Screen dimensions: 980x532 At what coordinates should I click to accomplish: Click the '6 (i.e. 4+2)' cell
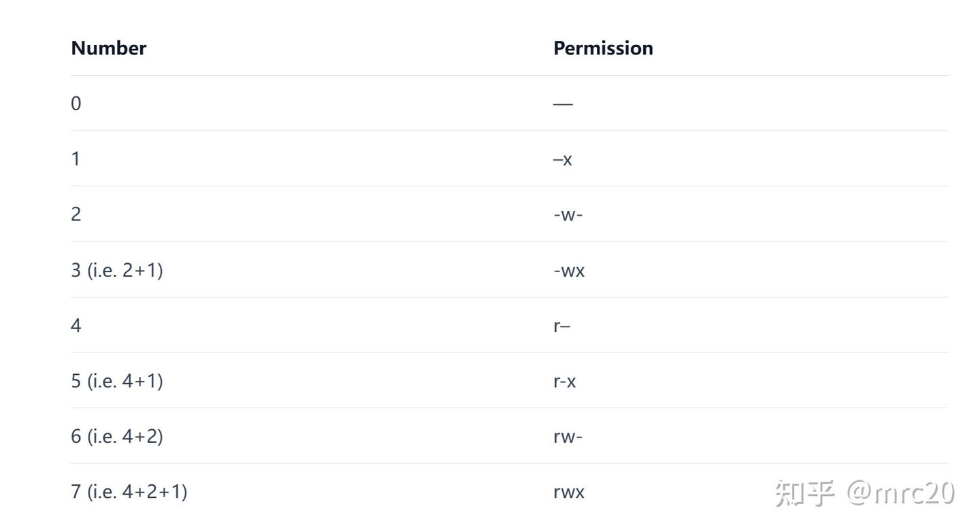tap(117, 437)
